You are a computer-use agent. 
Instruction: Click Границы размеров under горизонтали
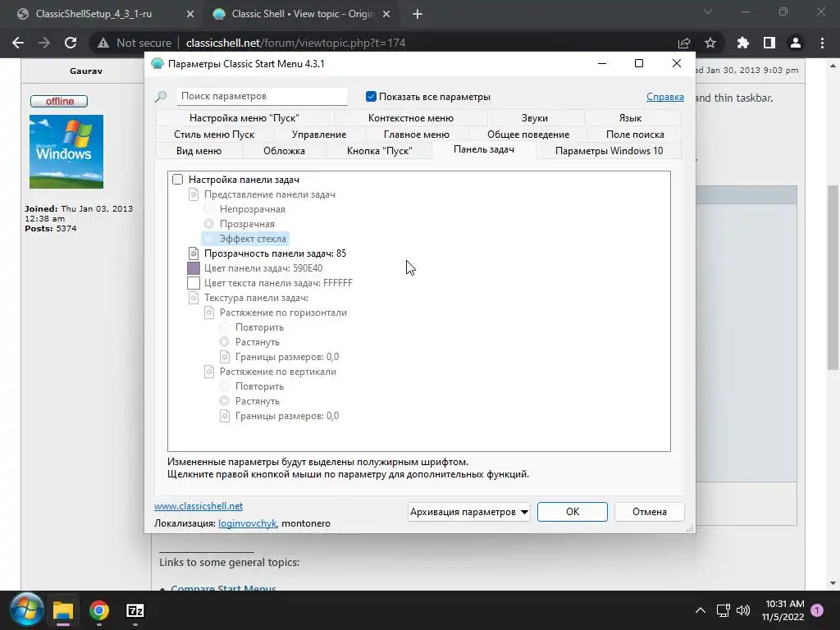[286, 357]
